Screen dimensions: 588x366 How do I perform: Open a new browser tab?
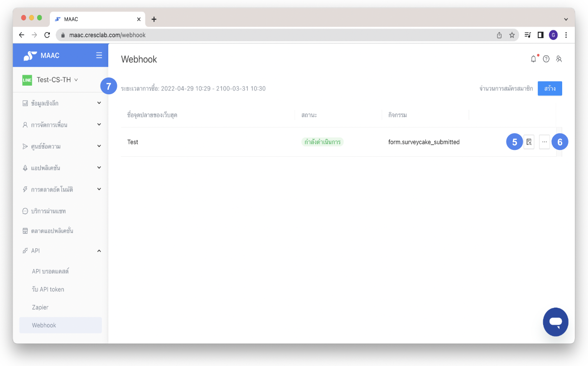pyautogui.click(x=154, y=19)
